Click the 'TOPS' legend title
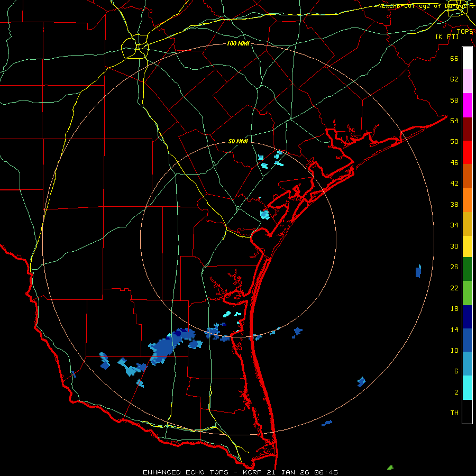This screenshot has width=476, height=476. click(465, 31)
